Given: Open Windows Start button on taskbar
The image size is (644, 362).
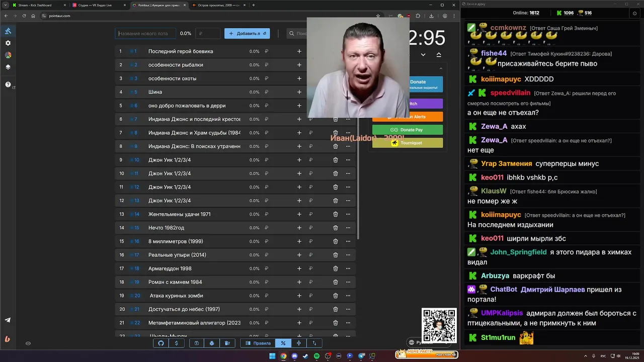Looking at the screenshot, I should click(x=272, y=356).
